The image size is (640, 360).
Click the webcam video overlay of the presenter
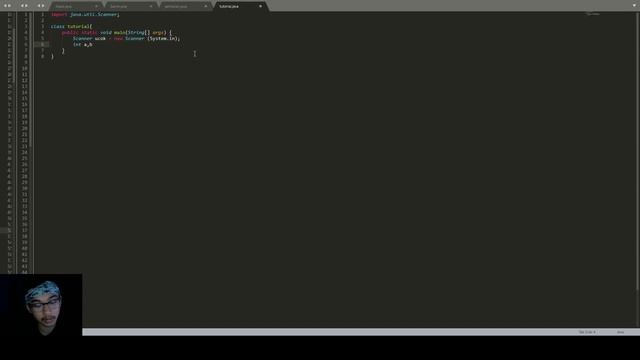click(41, 305)
